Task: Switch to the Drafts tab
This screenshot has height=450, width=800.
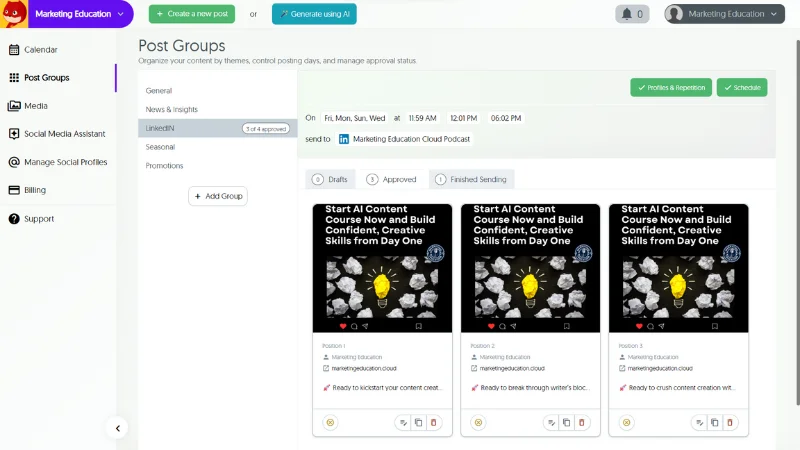Action: [x=331, y=179]
